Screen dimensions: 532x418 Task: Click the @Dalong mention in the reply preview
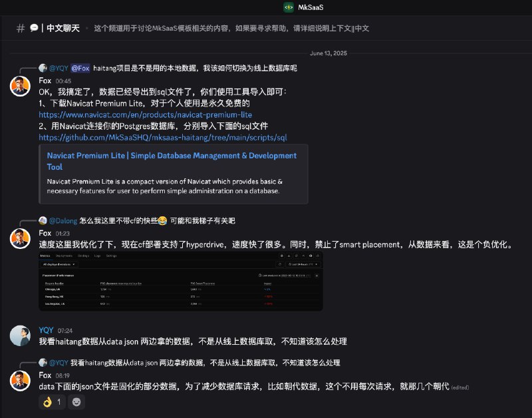point(63,221)
